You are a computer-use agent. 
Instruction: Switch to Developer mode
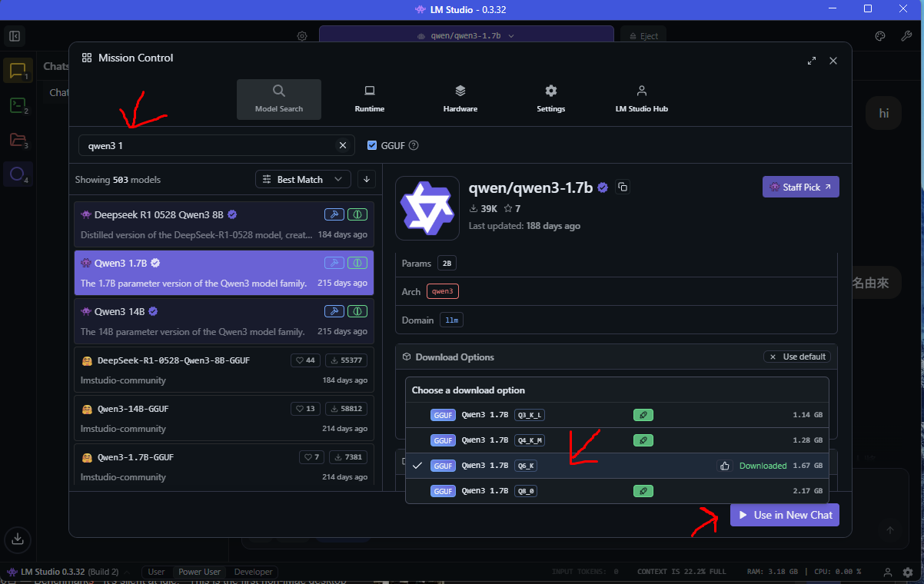252,572
